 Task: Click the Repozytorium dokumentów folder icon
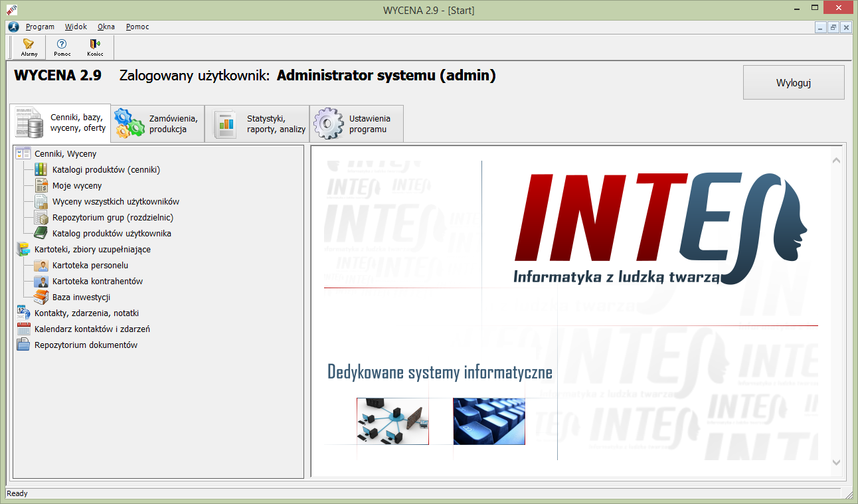click(x=23, y=345)
